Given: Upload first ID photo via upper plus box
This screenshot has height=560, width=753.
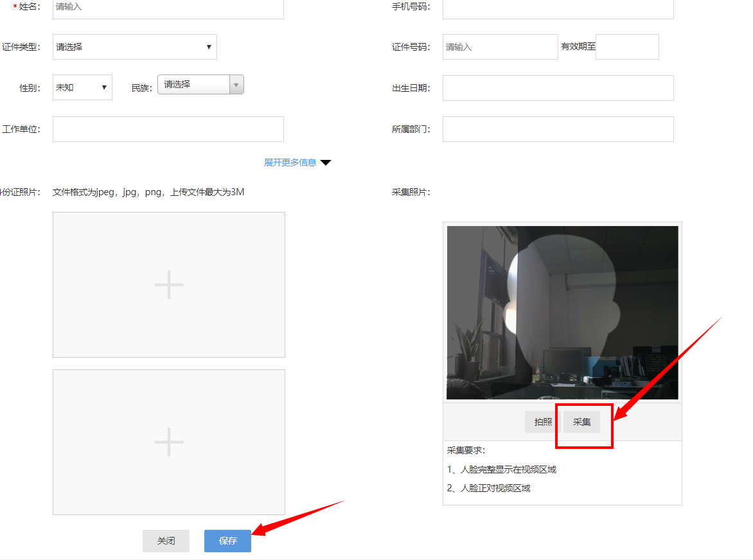Looking at the screenshot, I should tap(169, 285).
